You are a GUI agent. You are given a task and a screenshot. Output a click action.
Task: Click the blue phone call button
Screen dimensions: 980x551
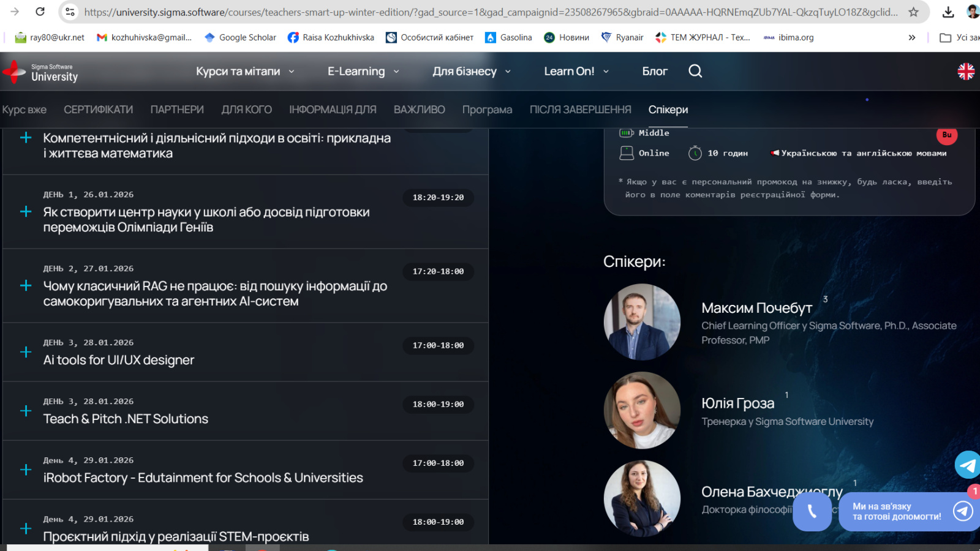(x=812, y=511)
